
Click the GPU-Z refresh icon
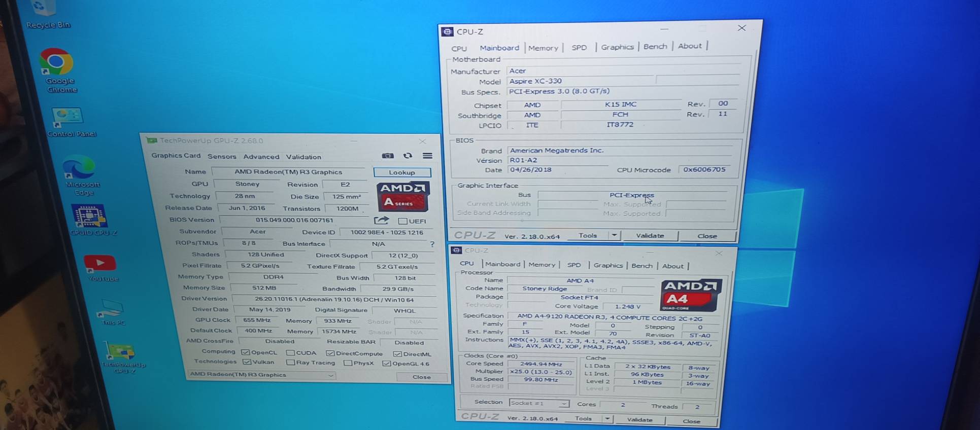tap(408, 156)
